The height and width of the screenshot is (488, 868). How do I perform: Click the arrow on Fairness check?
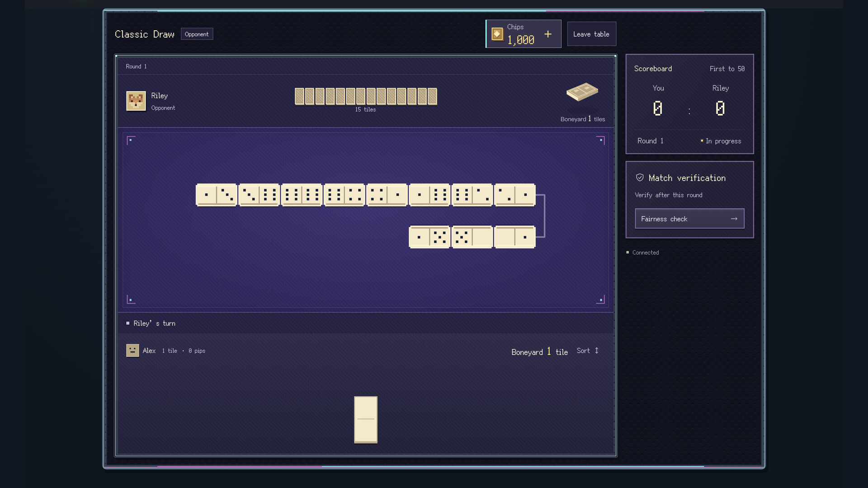tap(734, 219)
